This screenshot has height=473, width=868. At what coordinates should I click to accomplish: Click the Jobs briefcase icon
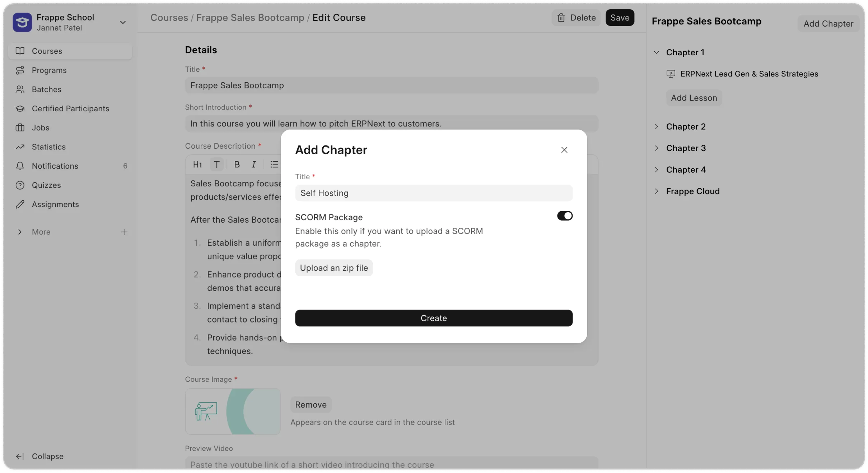click(20, 127)
